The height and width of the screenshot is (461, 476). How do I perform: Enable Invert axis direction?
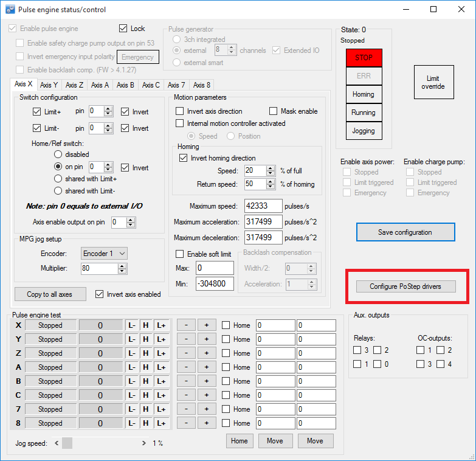tap(180, 111)
